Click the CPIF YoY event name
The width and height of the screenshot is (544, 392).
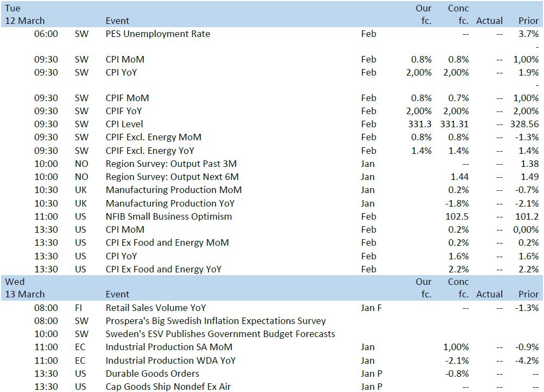click(x=124, y=111)
